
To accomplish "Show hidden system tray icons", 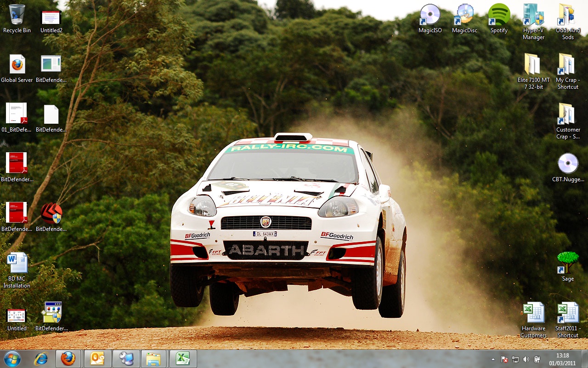I will tap(493, 359).
